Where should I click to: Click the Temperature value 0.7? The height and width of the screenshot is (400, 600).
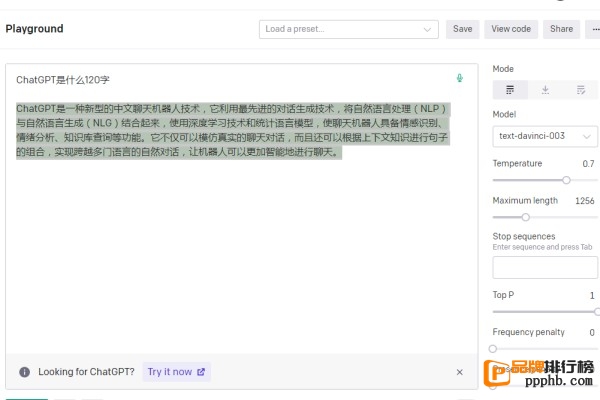(588, 164)
